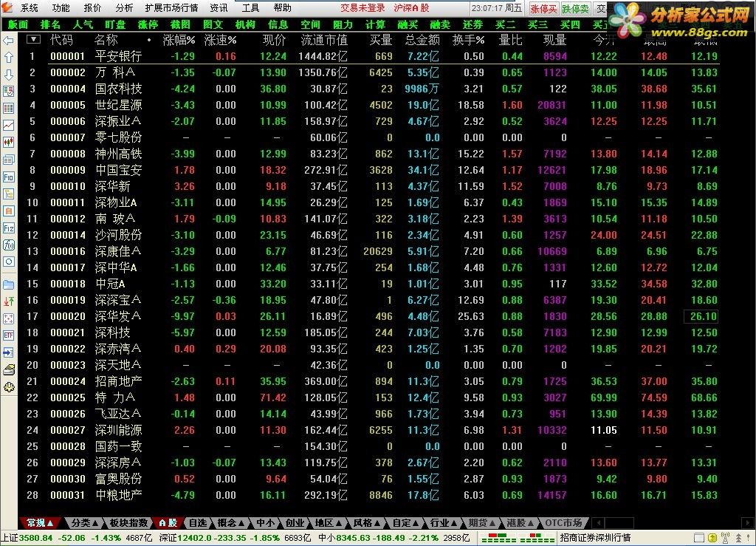Expand the 港股▲ bottom tab menu
Viewport: 756px width, 546px height.
[520, 523]
